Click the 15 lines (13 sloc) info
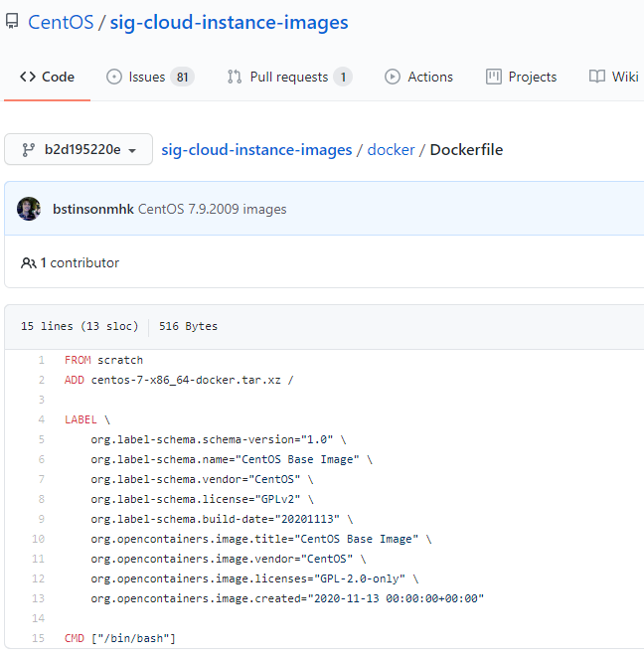 tap(80, 326)
